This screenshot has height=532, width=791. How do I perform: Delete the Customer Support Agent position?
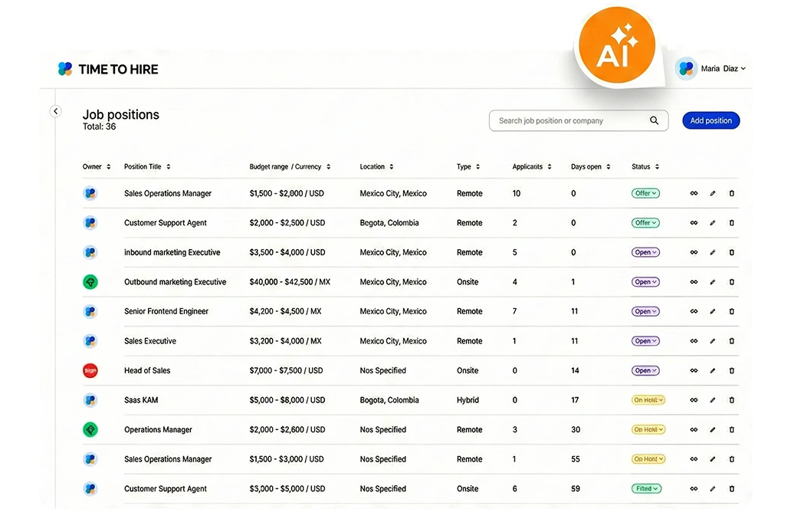click(x=731, y=222)
